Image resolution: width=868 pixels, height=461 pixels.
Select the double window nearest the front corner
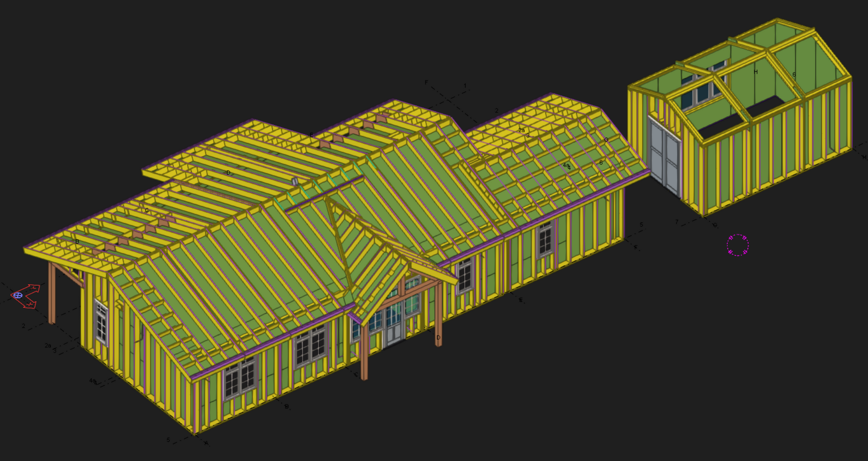pyautogui.click(x=240, y=379)
